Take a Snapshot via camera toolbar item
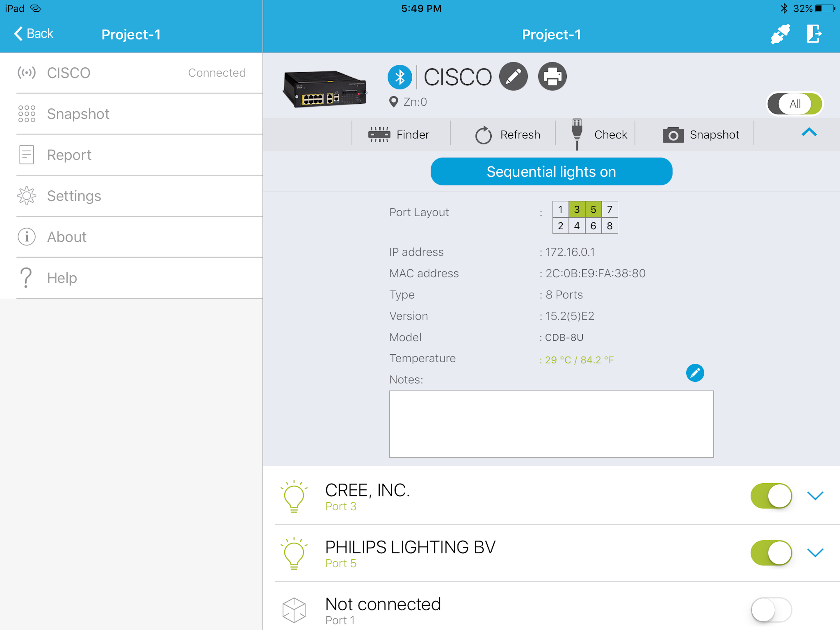The image size is (840, 630). click(x=701, y=134)
